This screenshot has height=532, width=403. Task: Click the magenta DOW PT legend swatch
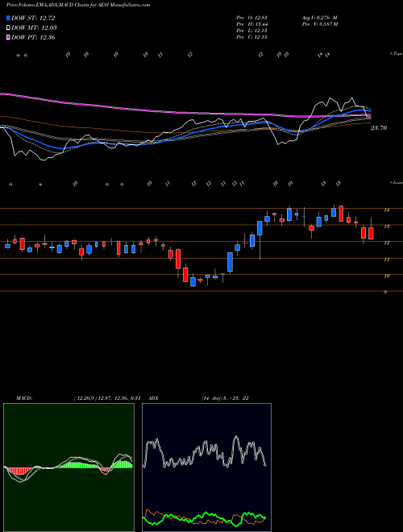8,37
